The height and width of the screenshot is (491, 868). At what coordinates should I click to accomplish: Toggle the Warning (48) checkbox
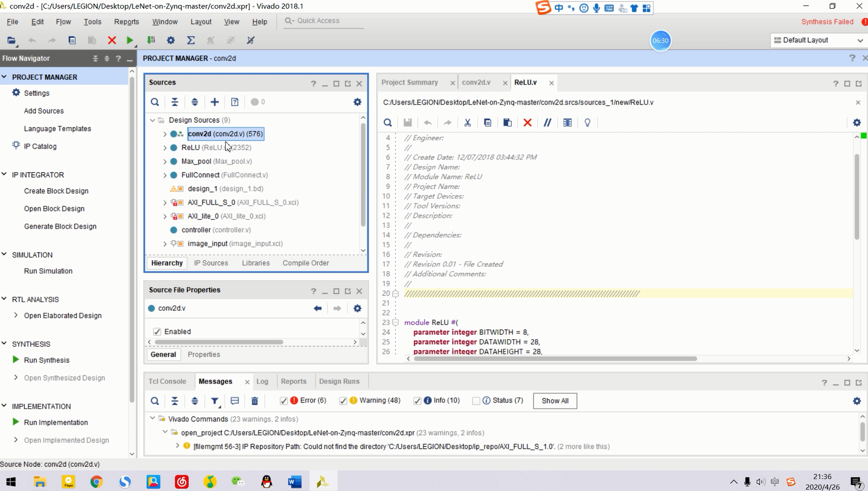(343, 401)
